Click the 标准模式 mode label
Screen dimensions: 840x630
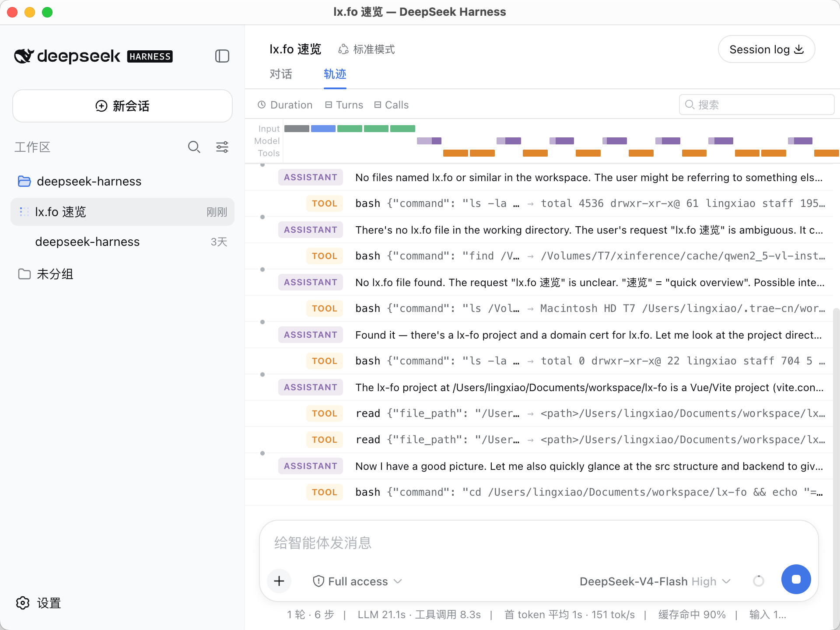374,49
